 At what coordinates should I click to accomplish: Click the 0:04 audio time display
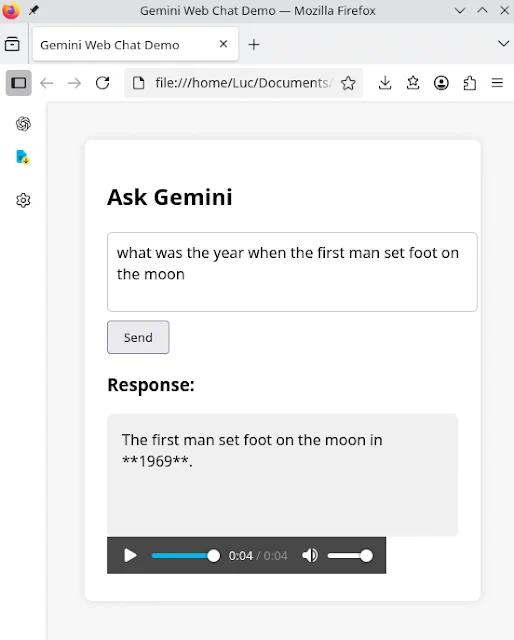[258, 556]
